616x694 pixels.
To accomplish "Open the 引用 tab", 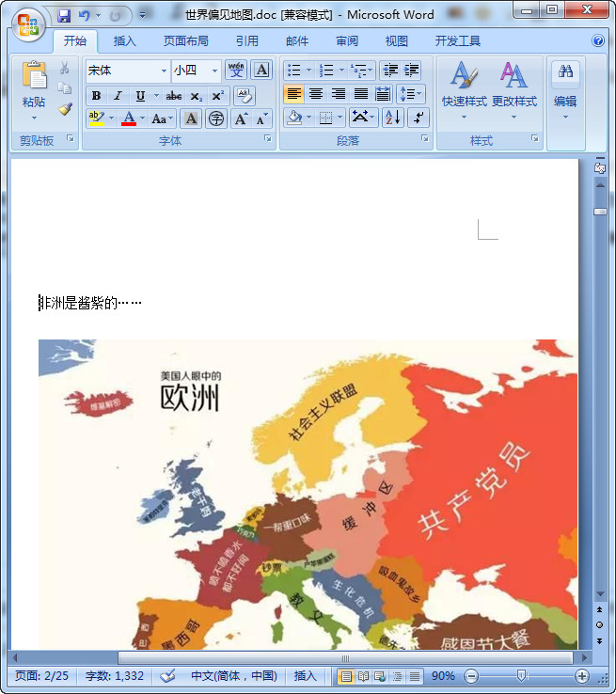I will [x=247, y=41].
